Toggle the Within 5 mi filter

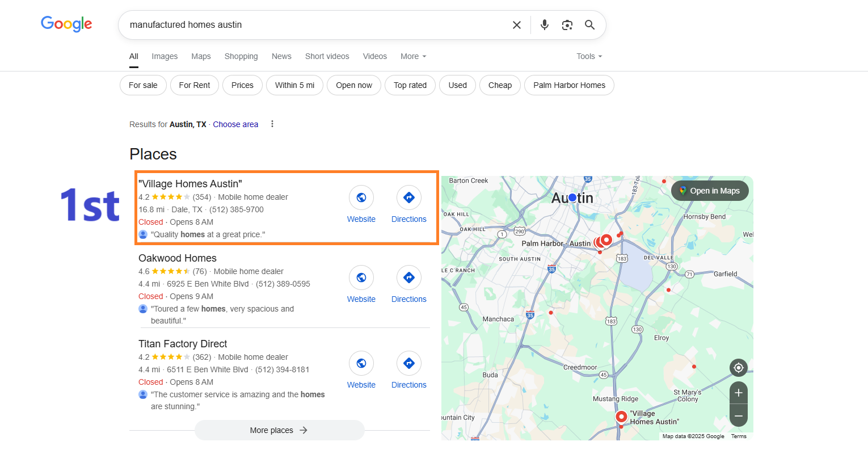294,85
